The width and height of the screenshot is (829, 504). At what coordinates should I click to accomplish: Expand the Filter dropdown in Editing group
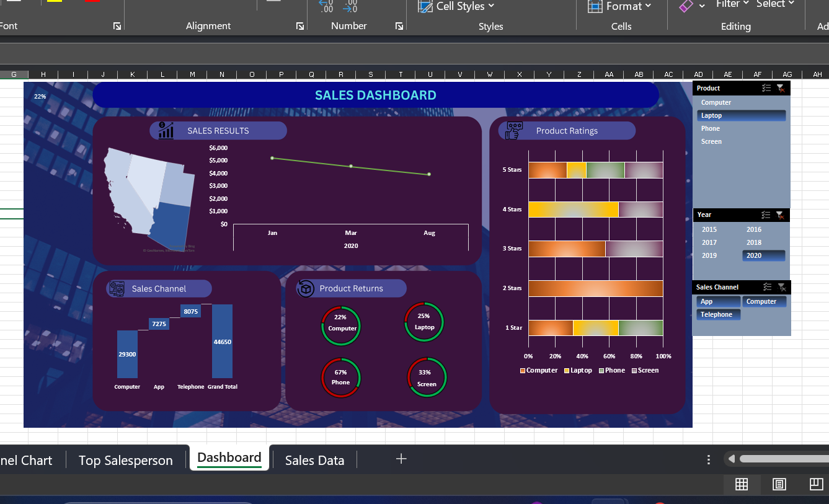click(732, 4)
